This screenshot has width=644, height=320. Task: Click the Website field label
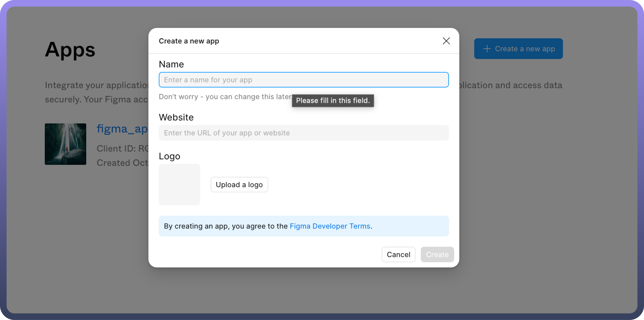click(x=176, y=117)
